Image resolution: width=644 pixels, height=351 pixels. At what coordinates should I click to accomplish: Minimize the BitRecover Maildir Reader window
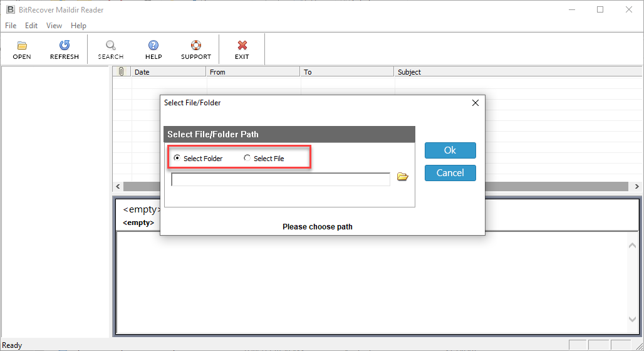coord(572,9)
